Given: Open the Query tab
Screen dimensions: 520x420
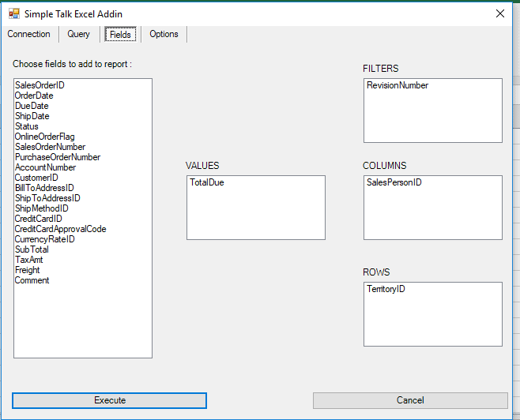Looking at the screenshot, I should [x=78, y=34].
